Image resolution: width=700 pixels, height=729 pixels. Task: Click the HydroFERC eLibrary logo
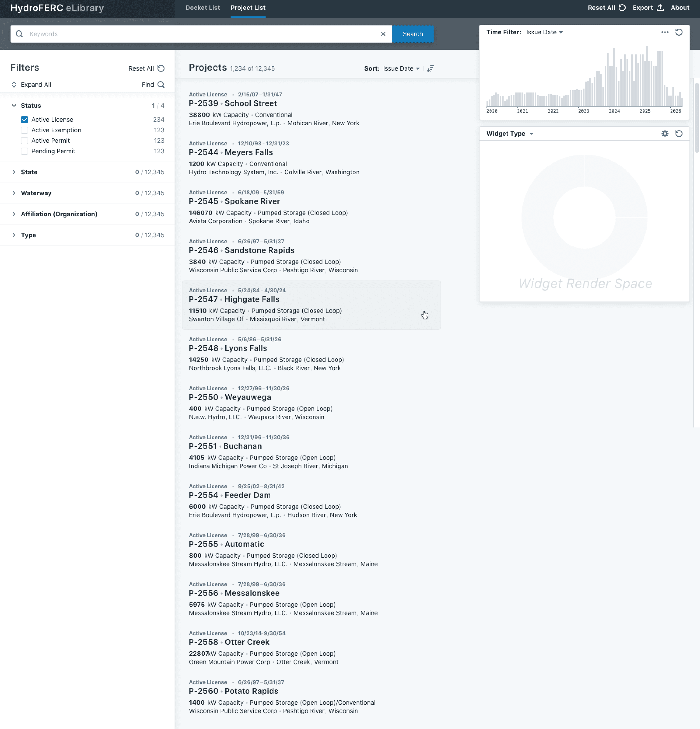pos(57,8)
